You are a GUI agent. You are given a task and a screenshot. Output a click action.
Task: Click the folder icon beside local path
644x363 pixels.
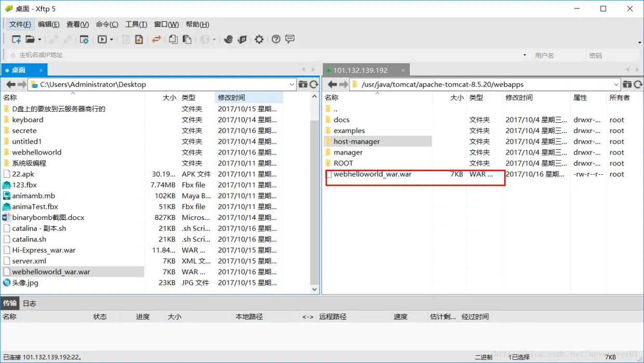pos(303,84)
